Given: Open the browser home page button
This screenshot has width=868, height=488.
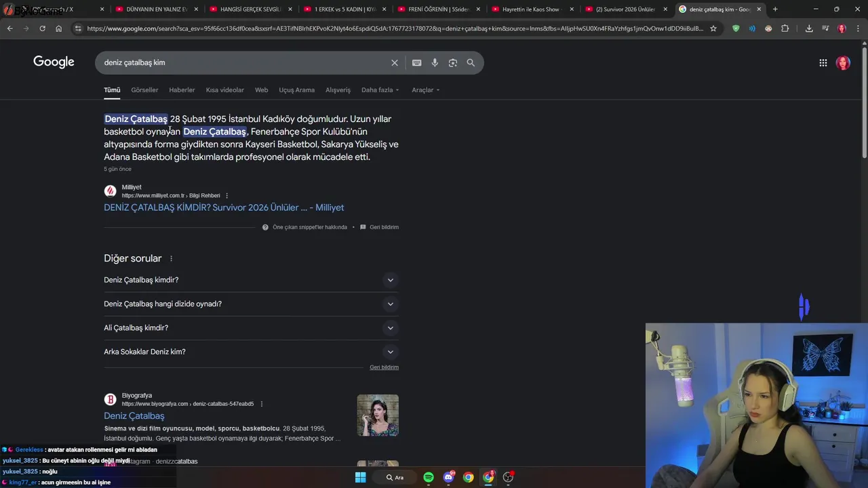Looking at the screenshot, I should point(58,28).
